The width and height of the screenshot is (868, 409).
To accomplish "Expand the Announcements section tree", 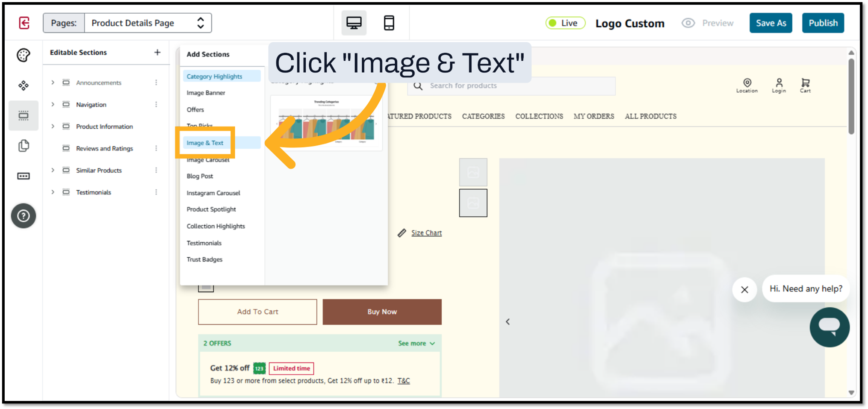I will [53, 82].
